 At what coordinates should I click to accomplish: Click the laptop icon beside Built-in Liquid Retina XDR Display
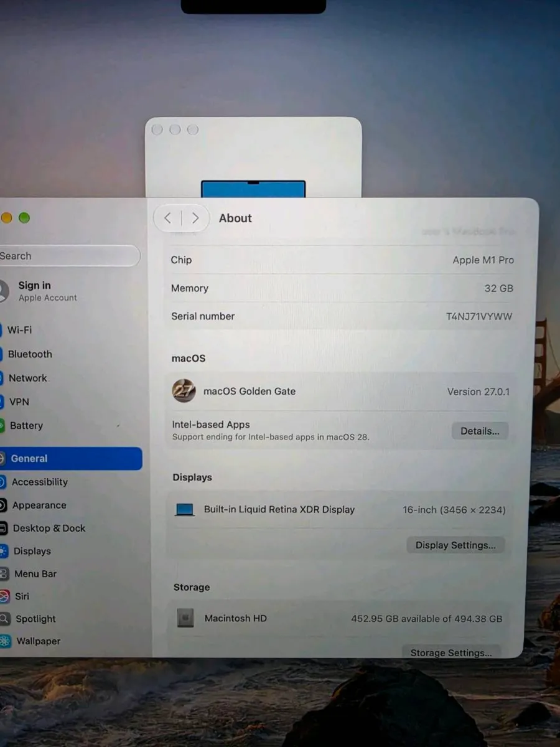click(185, 510)
